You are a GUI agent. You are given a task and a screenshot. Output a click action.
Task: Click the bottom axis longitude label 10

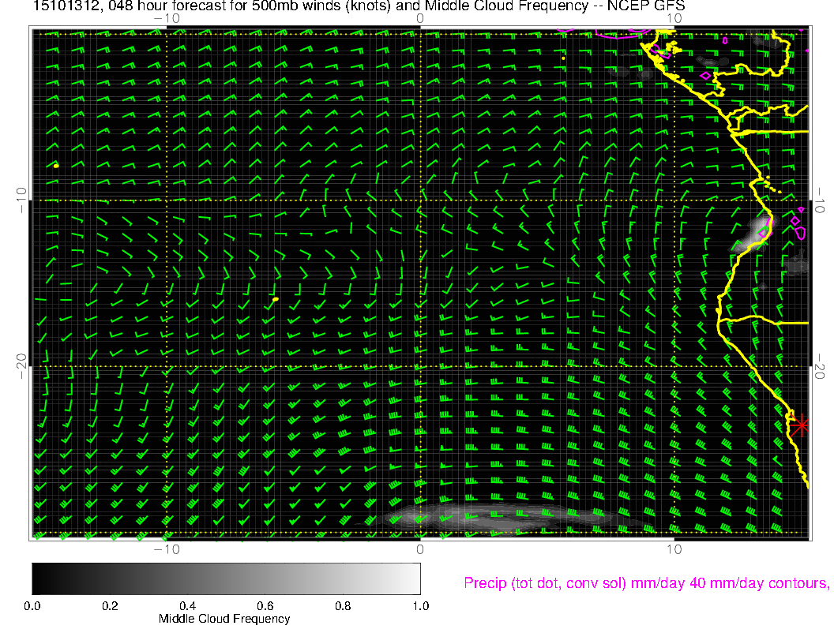(x=674, y=549)
